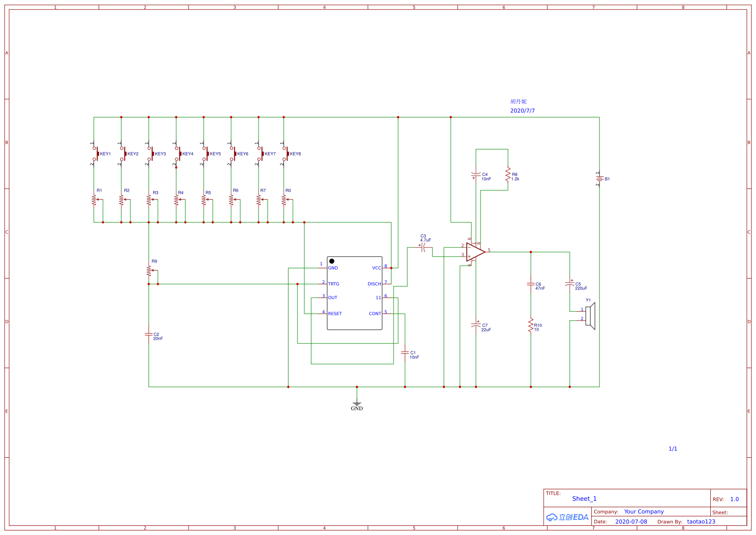Select the GND ground symbol
Image resolution: width=756 pixels, height=535 pixels.
click(x=357, y=404)
